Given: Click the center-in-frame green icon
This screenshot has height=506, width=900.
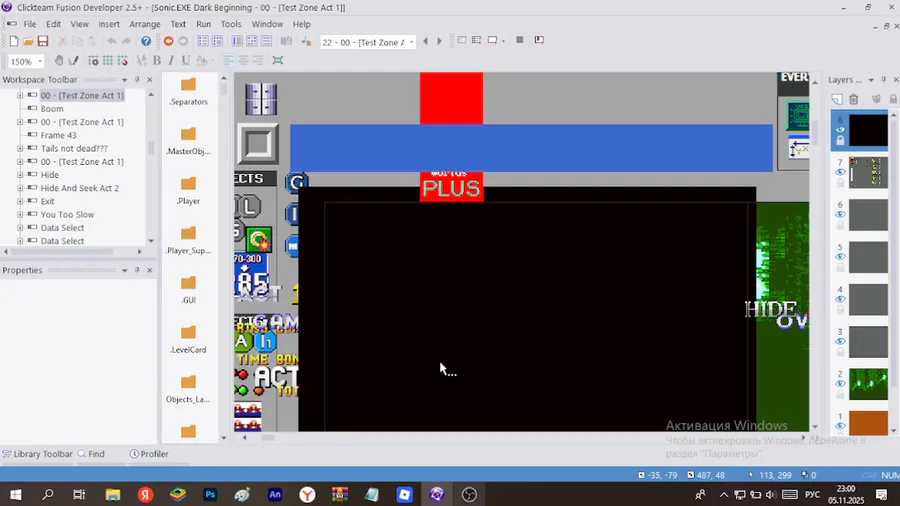Looking at the screenshot, I should tap(278, 60).
